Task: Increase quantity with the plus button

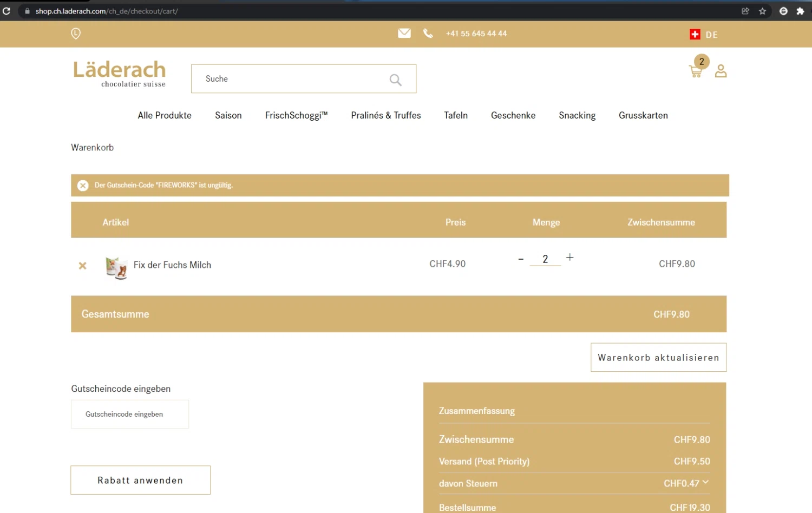Action: point(570,258)
